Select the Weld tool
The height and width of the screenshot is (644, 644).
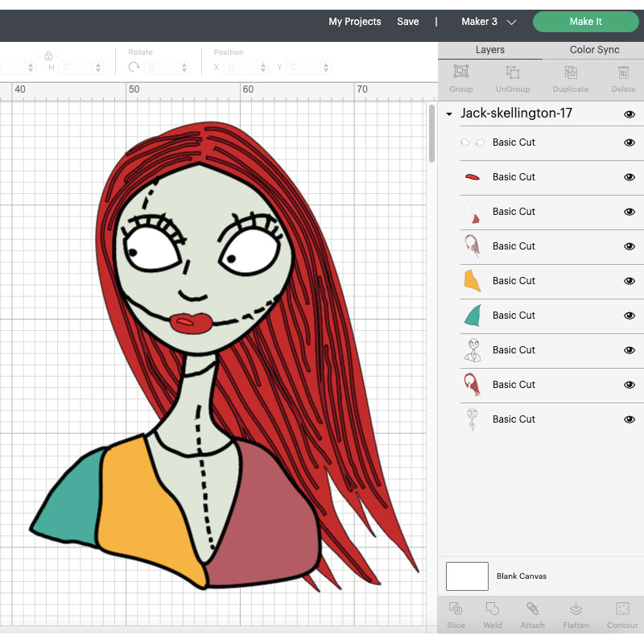click(x=492, y=613)
